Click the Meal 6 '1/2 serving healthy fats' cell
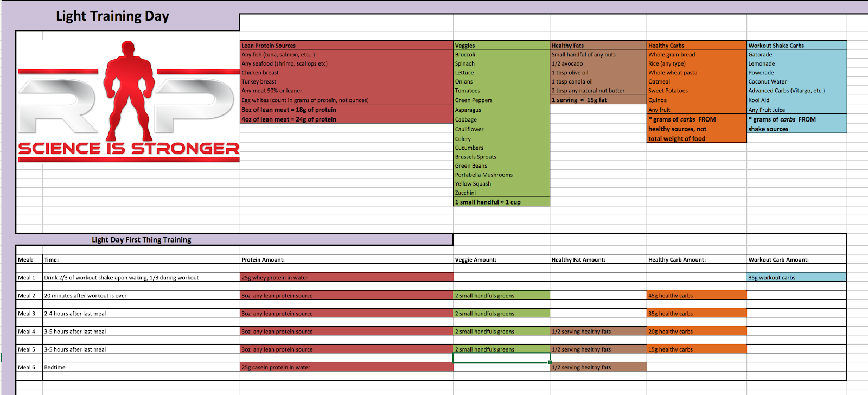The image size is (868, 395). click(598, 367)
